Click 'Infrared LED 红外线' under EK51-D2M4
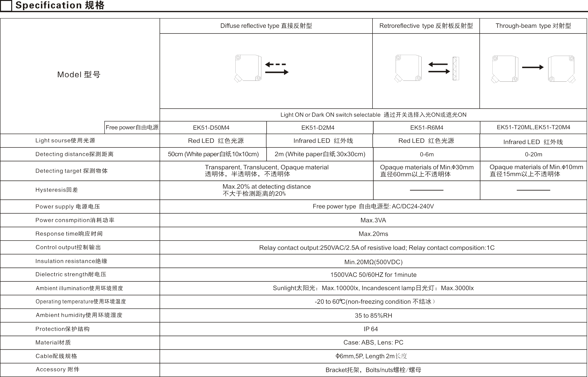 (323, 141)
